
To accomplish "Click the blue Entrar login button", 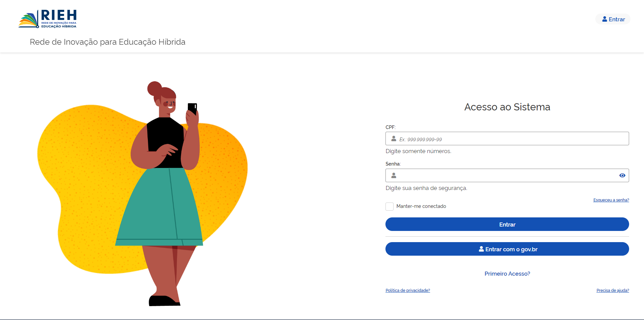I will pos(507,224).
